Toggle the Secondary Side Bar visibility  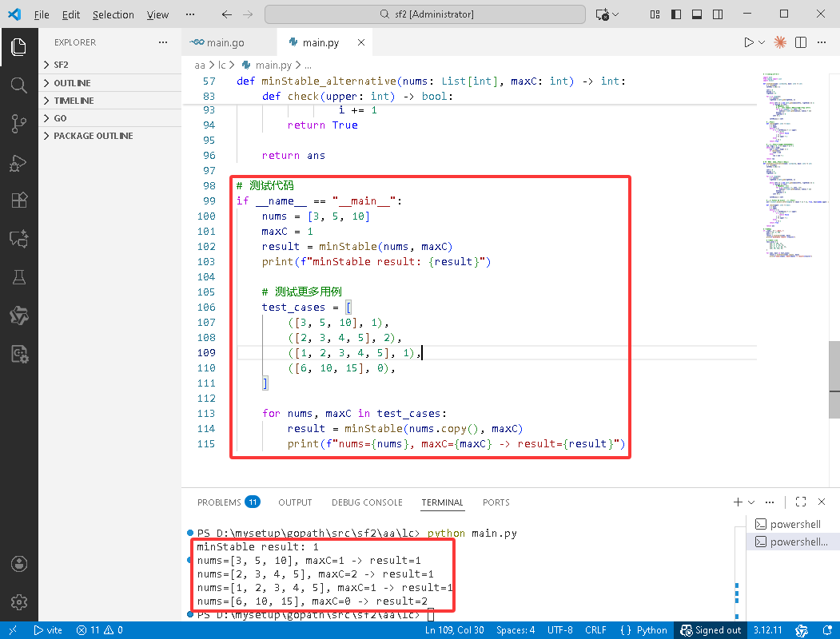pyautogui.click(x=718, y=14)
